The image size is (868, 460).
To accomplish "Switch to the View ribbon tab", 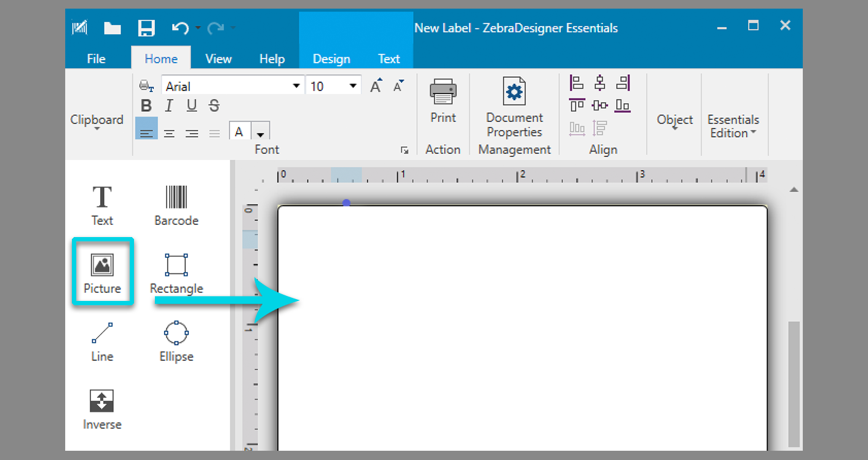I will [218, 58].
